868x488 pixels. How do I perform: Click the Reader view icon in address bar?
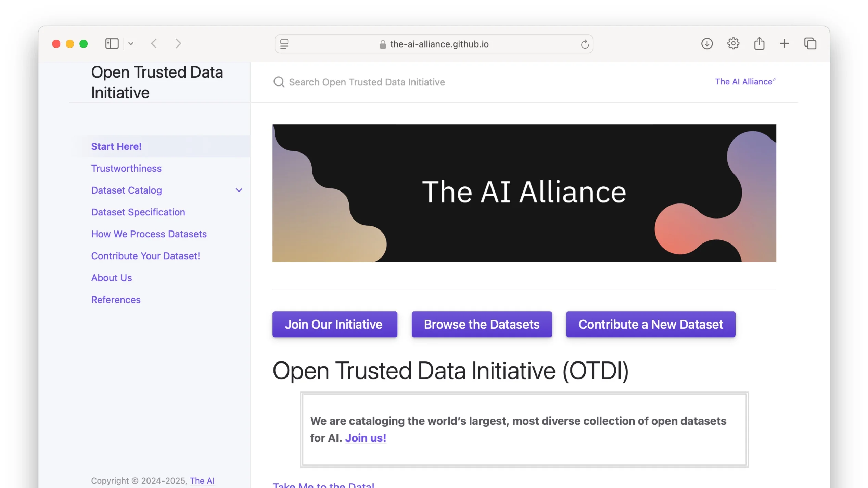coord(284,44)
